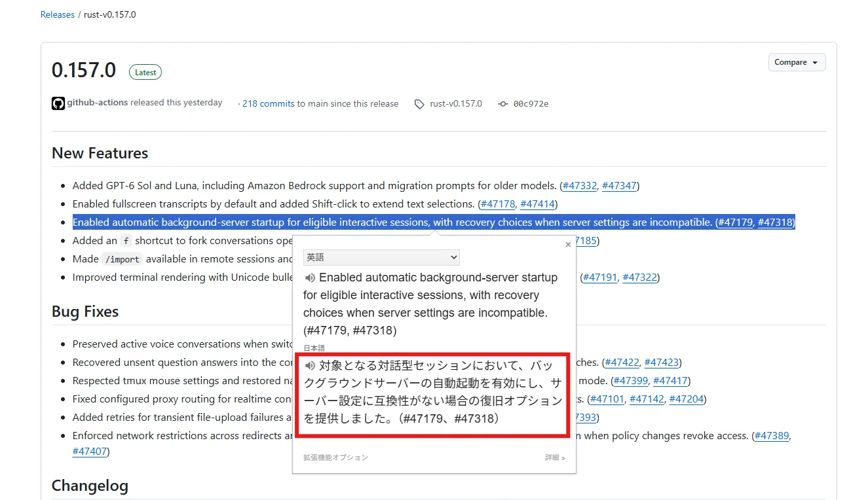Click the tag icon beside rust-v0.157.0
The width and height of the screenshot is (868, 500).
click(x=419, y=104)
